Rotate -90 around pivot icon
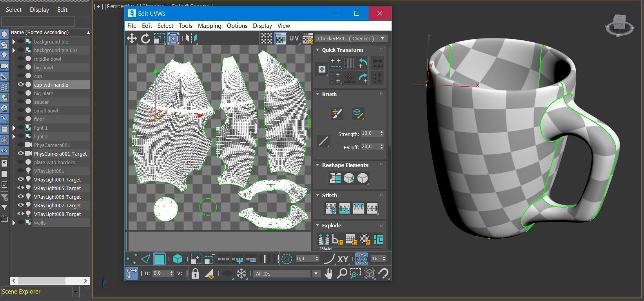Image resolution: width=644 pixels, height=301 pixels. point(363,63)
